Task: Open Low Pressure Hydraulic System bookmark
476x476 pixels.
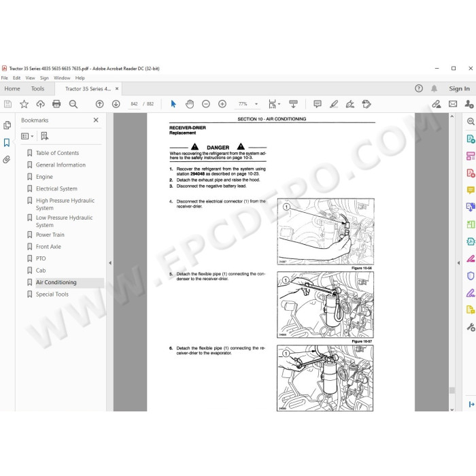Action: coord(64,221)
